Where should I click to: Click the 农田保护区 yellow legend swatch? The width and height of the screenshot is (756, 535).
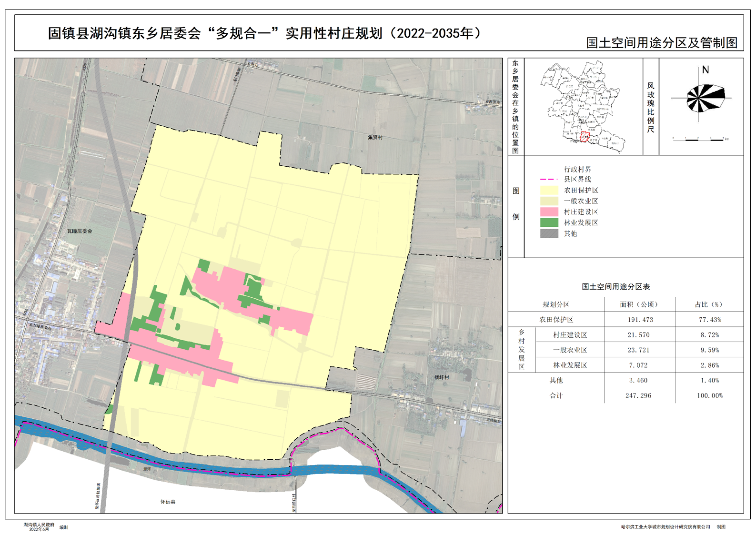[x=549, y=191]
